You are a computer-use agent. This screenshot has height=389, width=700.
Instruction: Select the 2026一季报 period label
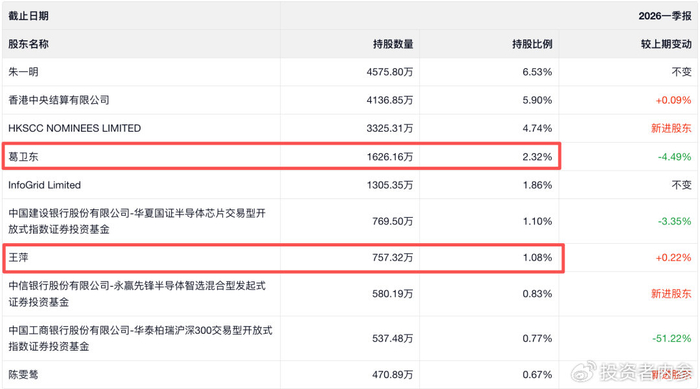click(665, 16)
